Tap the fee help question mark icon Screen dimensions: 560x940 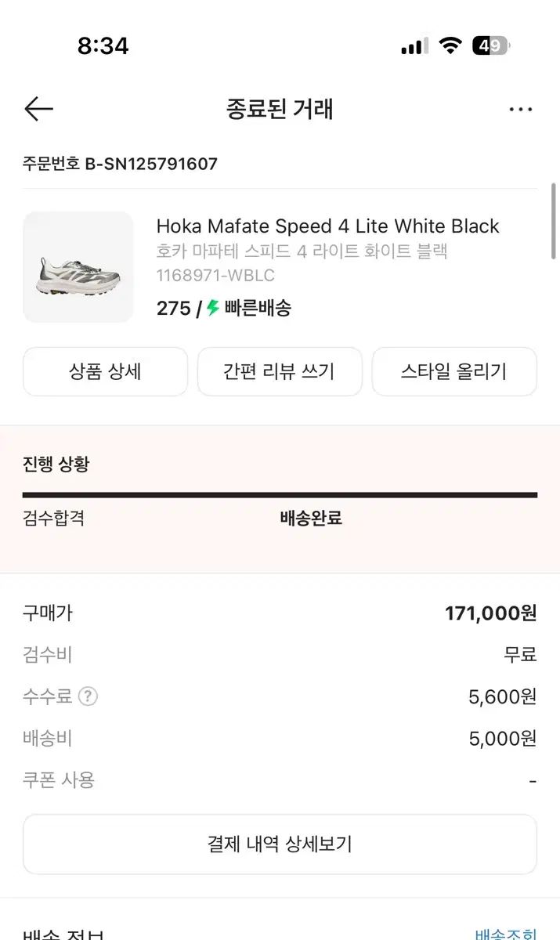click(89, 696)
